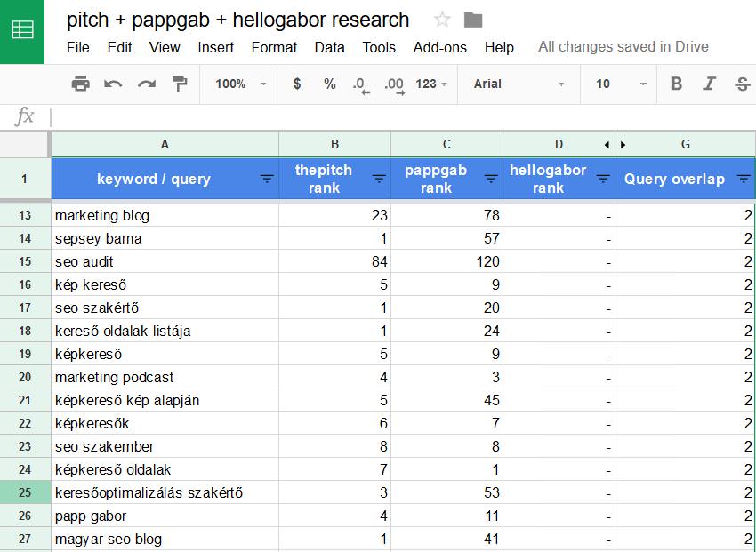Open filter for Query overlap column
This screenshot has height=552, width=756.
[744, 179]
